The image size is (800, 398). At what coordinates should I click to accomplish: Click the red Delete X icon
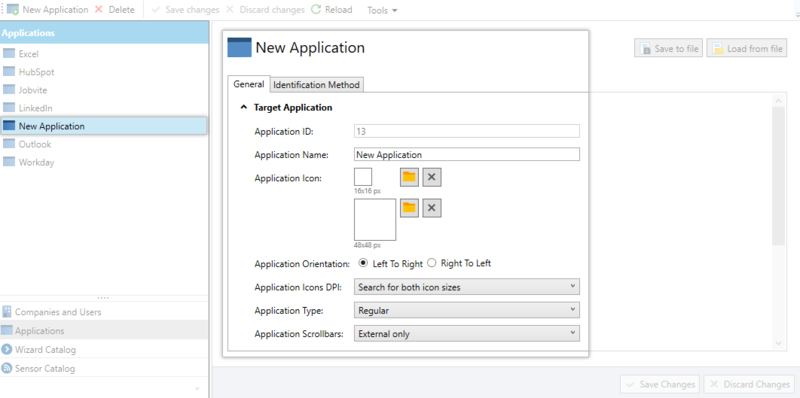(99, 10)
